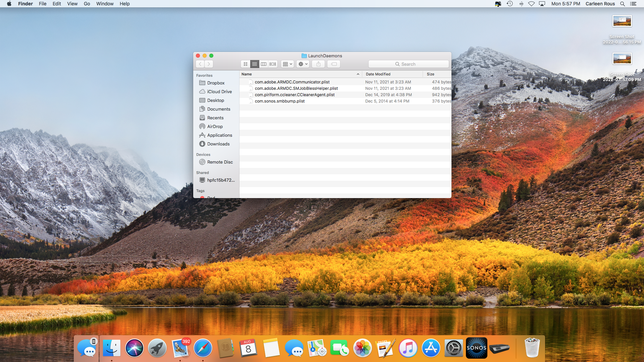The width and height of the screenshot is (644, 362).
Task: Go back with the back arrow
Action: pos(200,64)
